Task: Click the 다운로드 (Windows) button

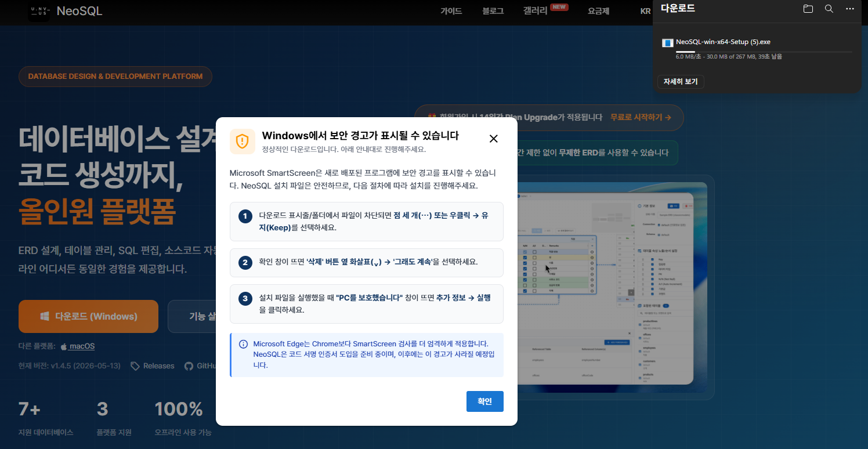Action: click(x=88, y=317)
